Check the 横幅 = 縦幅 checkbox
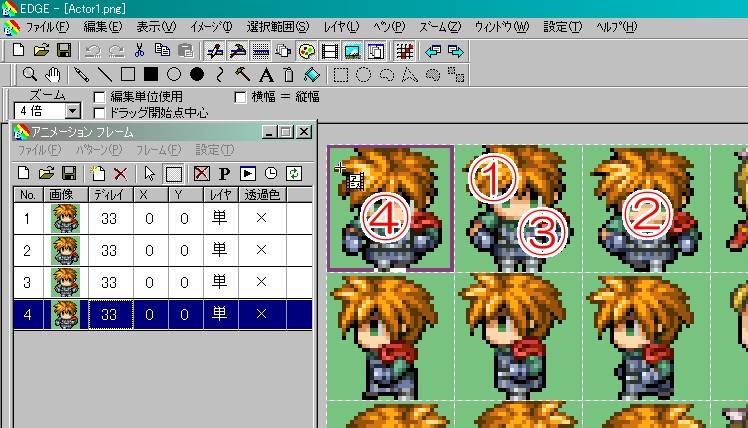Screen dimensions: 748x428 point(240,97)
